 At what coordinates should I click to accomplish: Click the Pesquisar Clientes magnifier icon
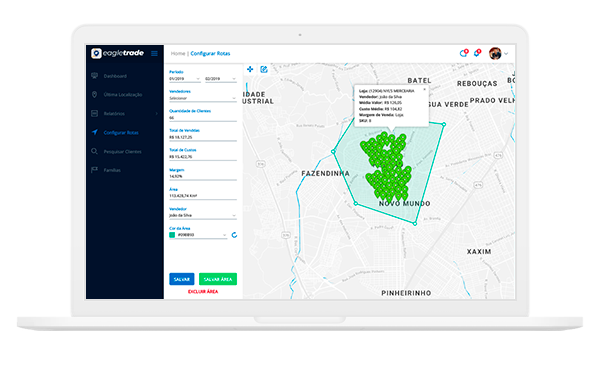click(x=95, y=151)
